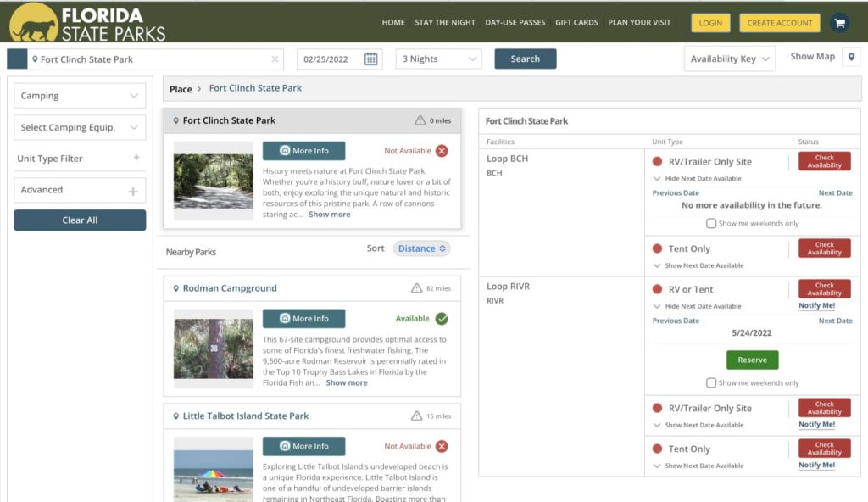Image resolution: width=868 pixels, height=502 pixels.
Task: Click red status dot for RV or Tent
Action: [x=657, y=288]
